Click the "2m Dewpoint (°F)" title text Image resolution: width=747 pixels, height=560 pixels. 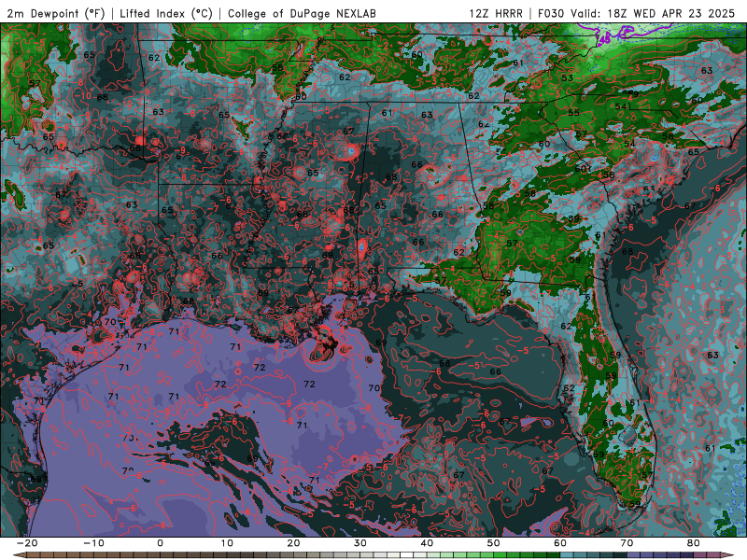(x=56, y=14)
